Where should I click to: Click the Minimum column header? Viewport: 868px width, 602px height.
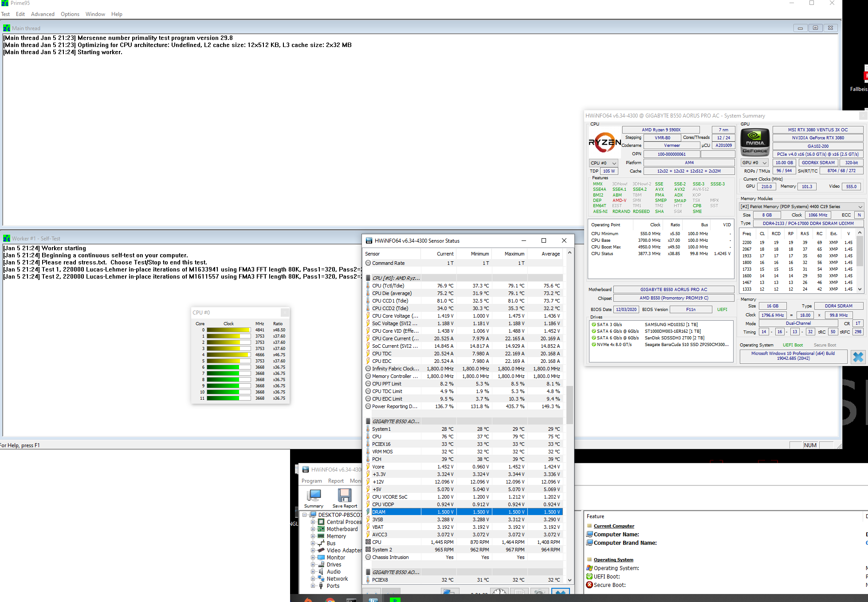474,254
